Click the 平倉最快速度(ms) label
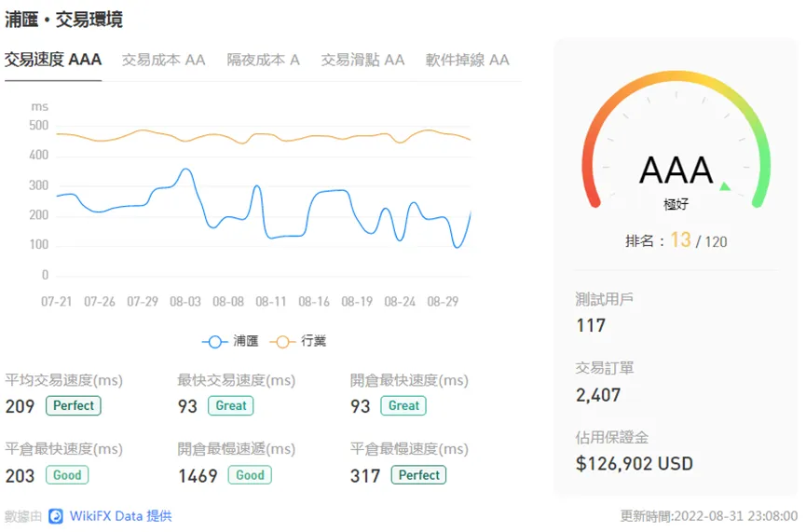This screenshot has width=806, height=532. click(x=63, y=449)
